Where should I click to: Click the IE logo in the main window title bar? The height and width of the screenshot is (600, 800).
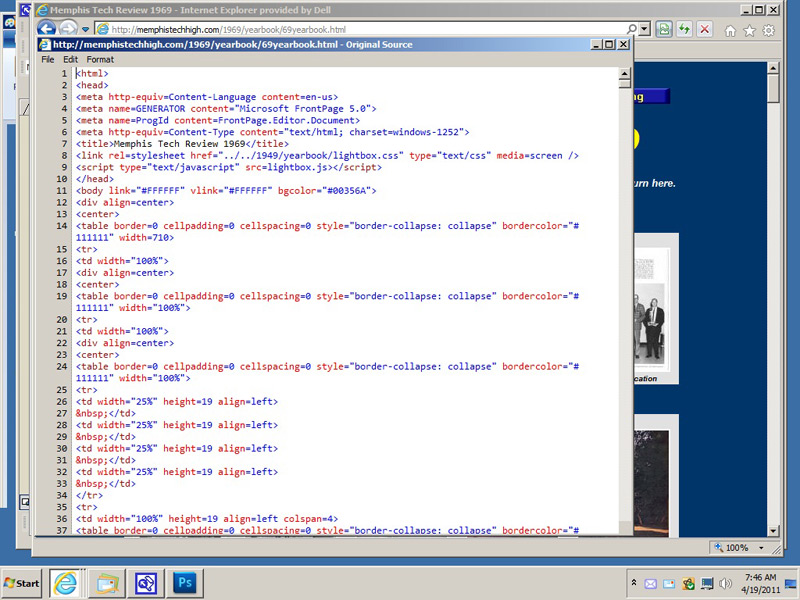(x=43, y=10)
